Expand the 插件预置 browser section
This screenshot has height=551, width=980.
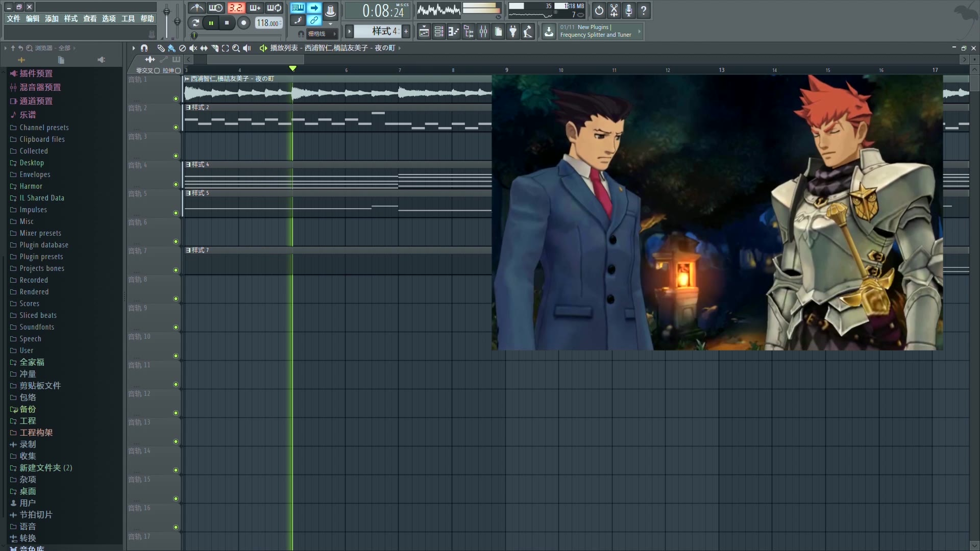click(x=36, y=73)
